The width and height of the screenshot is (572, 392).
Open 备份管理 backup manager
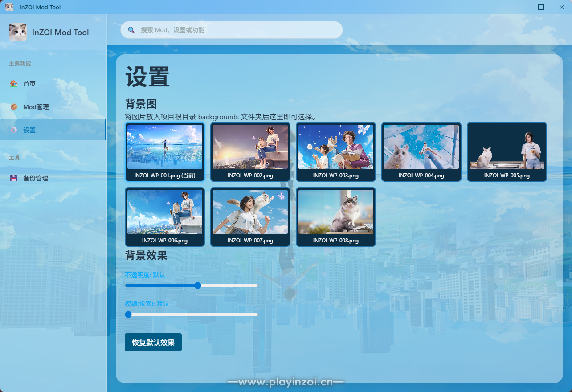click(36, 178)
